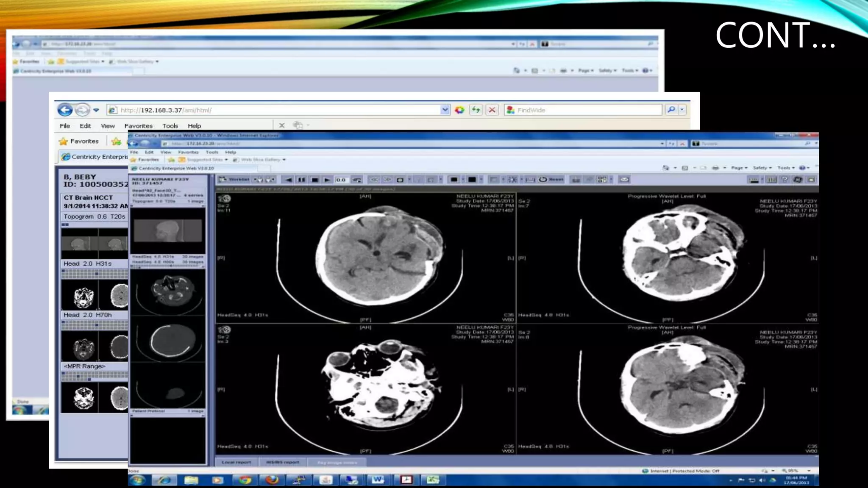Open the address bar dropdown arrow
868x488 pixels.
445,110
